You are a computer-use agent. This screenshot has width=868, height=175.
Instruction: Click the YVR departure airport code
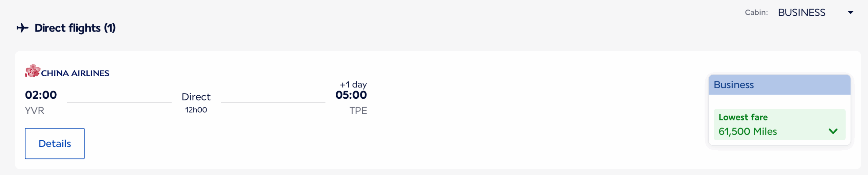[x=35, y=111]
